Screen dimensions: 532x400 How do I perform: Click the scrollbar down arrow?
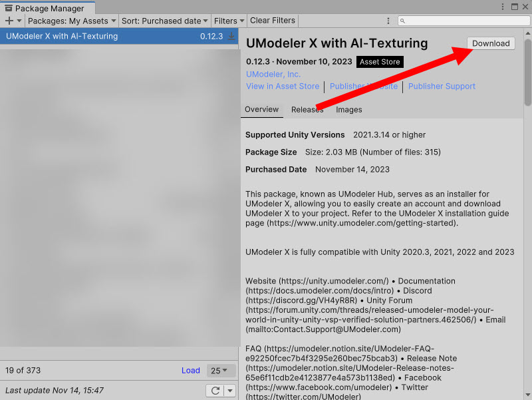527,395
